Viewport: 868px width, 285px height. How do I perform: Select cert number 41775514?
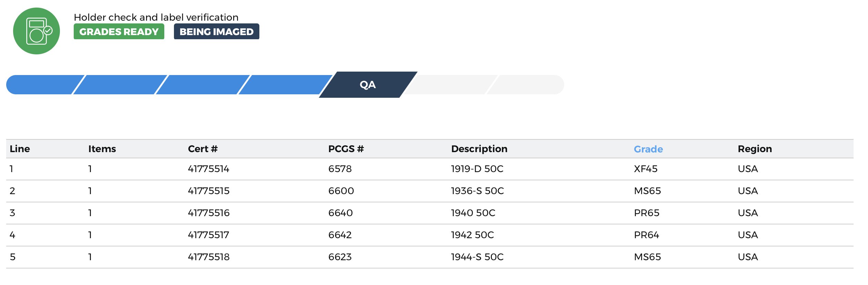[209, 169]
